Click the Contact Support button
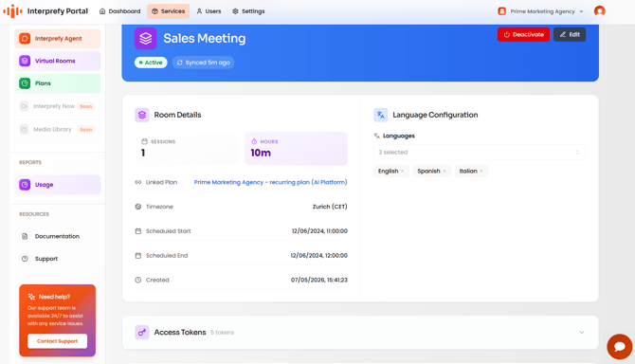The width and height of the screenshot is (635, 364). [x=57, y=341]
